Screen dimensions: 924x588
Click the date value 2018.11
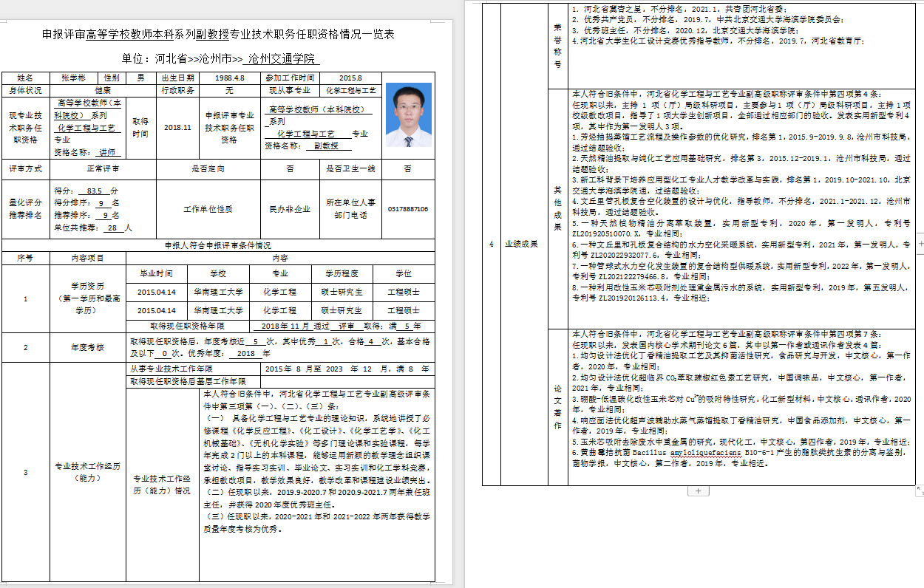point(177,127)
